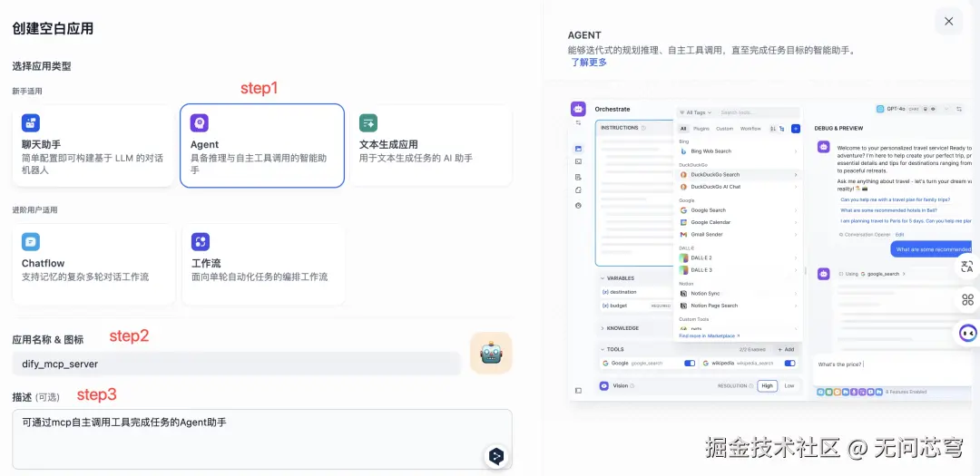Toggle the tree view icon in tool picker
The width and height of the screenshot is (980, 476).
pos(782,129)
